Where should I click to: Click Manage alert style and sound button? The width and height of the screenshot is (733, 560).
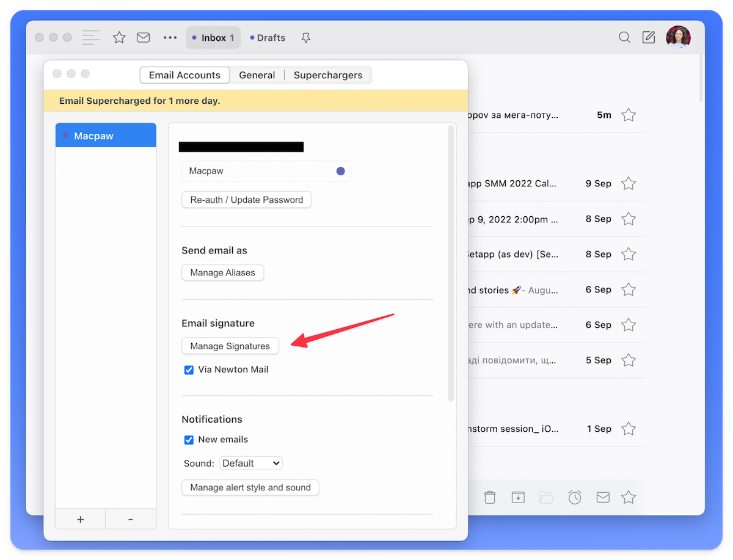(x=250, y=487)
